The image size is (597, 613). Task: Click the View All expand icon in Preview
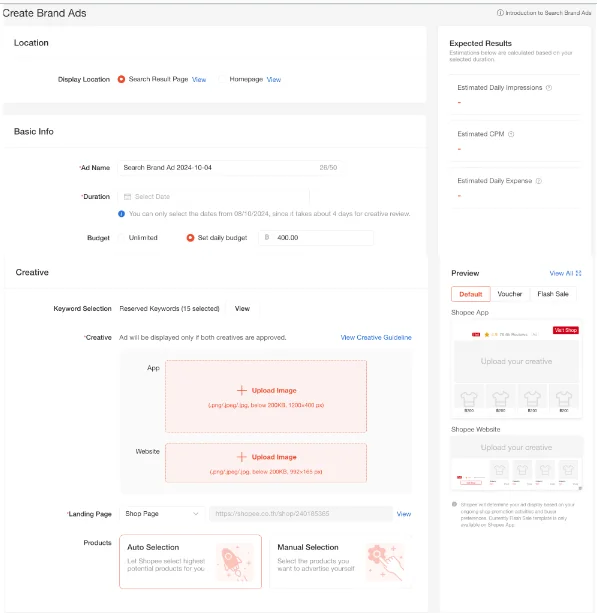[579, 273]
